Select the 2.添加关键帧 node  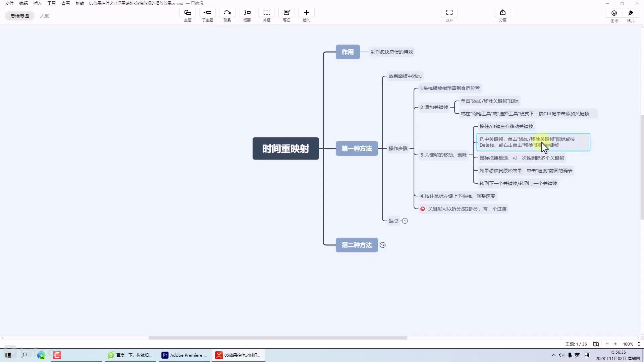434,107
